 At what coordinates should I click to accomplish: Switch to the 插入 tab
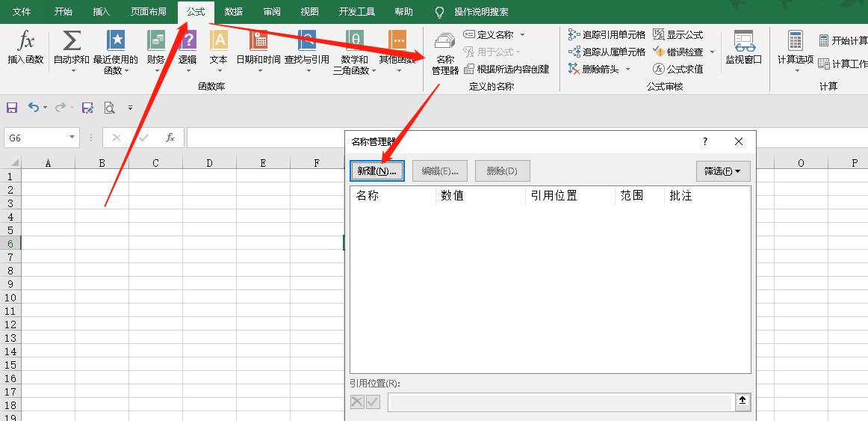click(102, 12)
